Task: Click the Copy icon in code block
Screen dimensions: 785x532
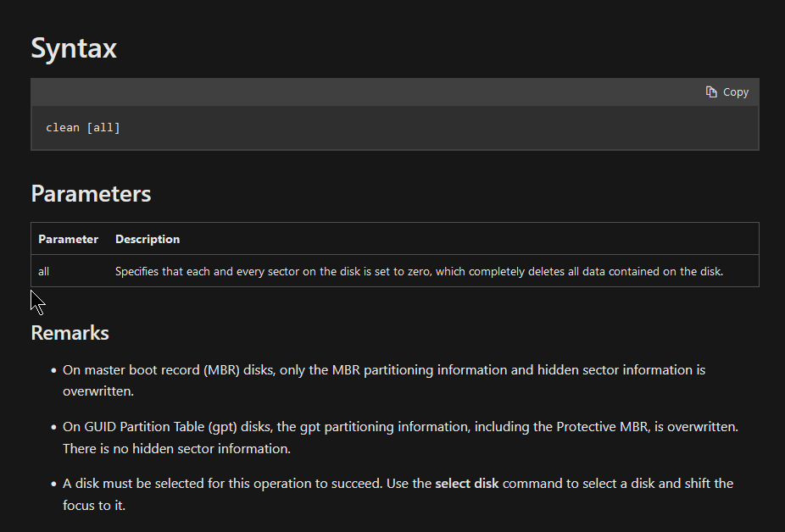Action: pyautogui.click(x=711, y=91)
